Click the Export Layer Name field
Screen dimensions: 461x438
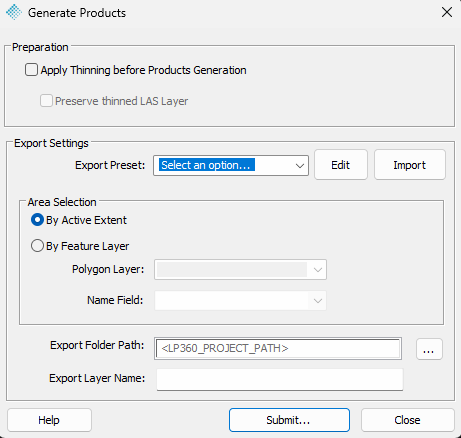(x=280, y=379)
